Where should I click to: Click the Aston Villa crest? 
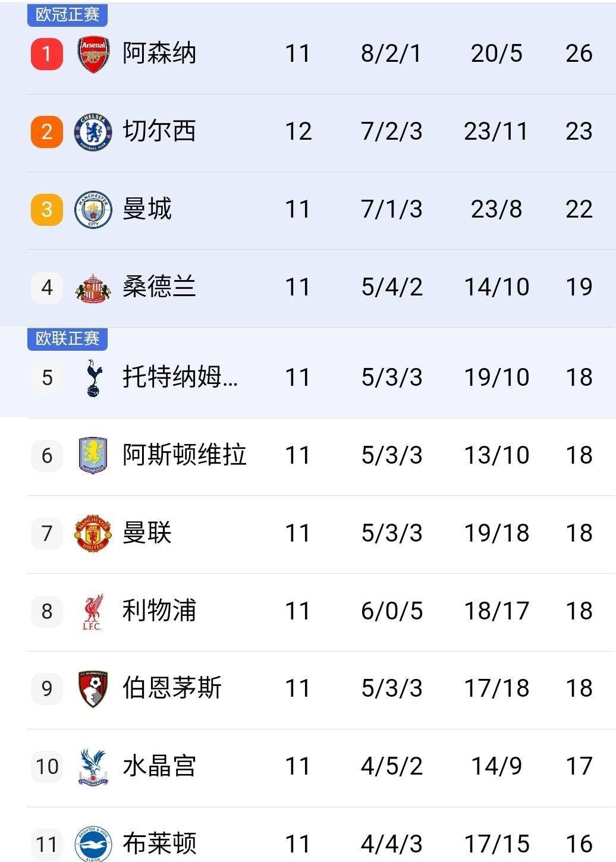tap(93, 456)
